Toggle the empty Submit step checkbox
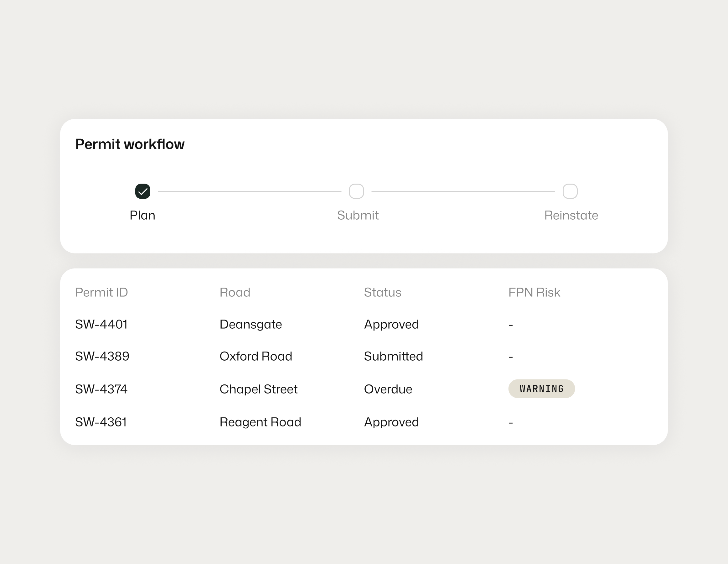This screenshot has height=564, width=728. pos(356,191)
